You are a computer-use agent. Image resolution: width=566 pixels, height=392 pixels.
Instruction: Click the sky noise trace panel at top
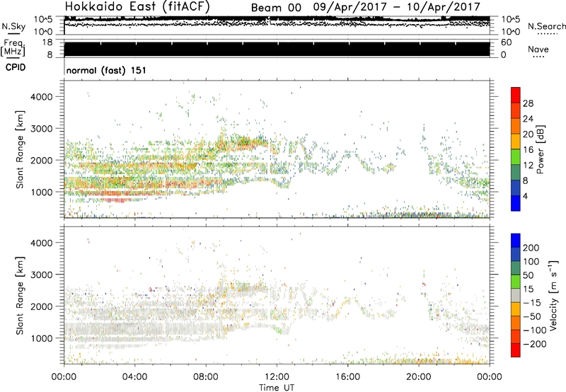[277, 25]
